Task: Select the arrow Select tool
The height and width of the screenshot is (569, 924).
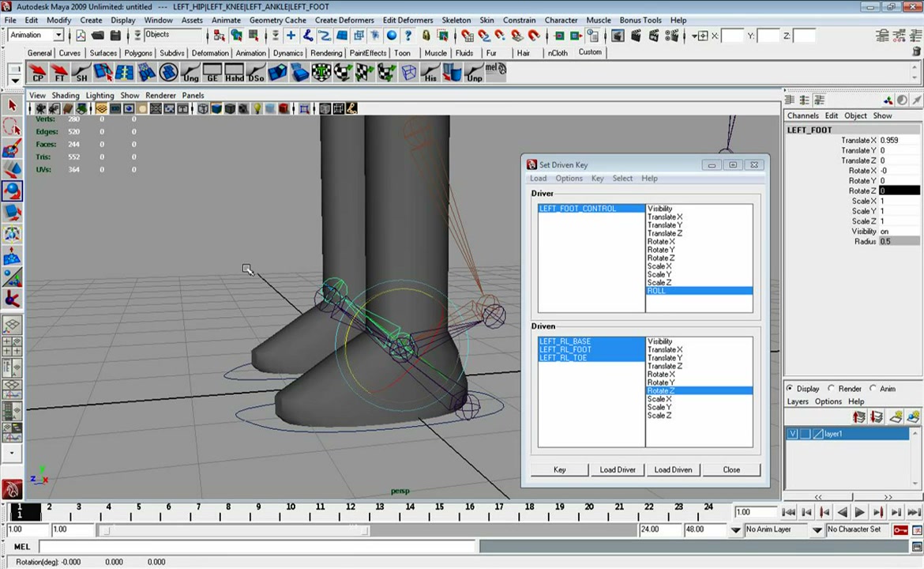Action: (12, 106)
